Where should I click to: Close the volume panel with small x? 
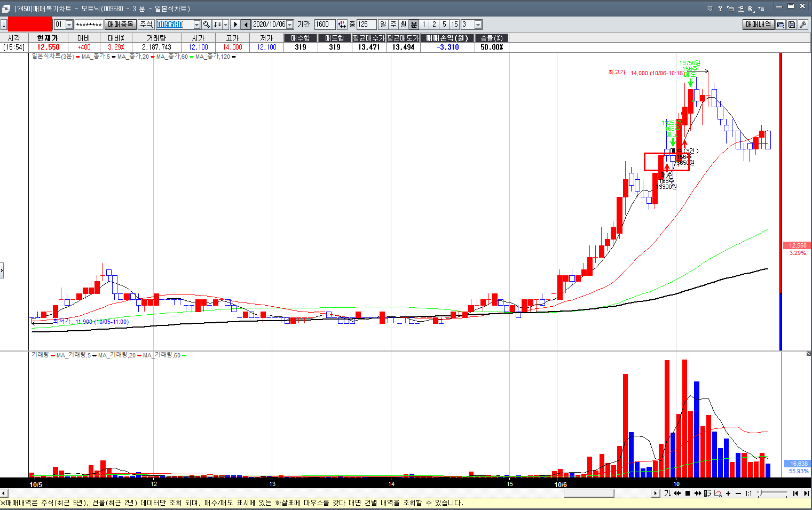pos(808,354)
